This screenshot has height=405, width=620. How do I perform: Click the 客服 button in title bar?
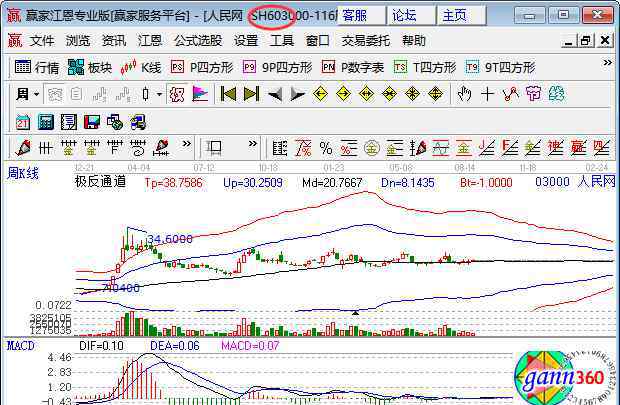click(x=361, y=16)
